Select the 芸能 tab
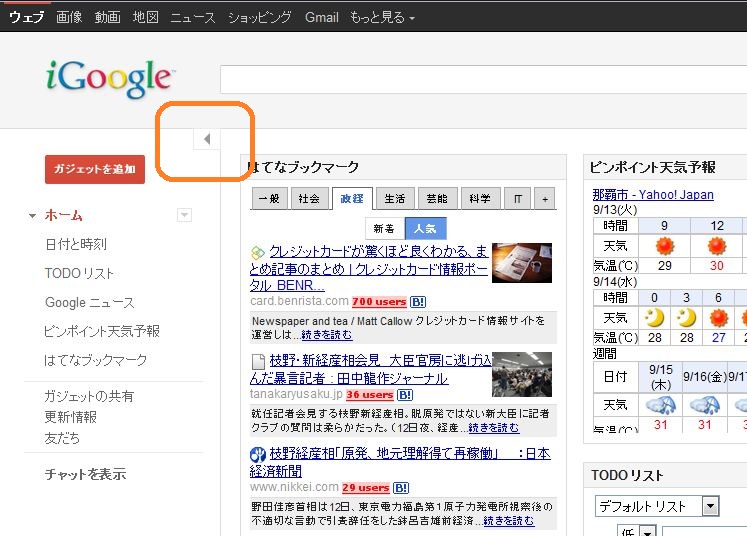 coord(437,198)
